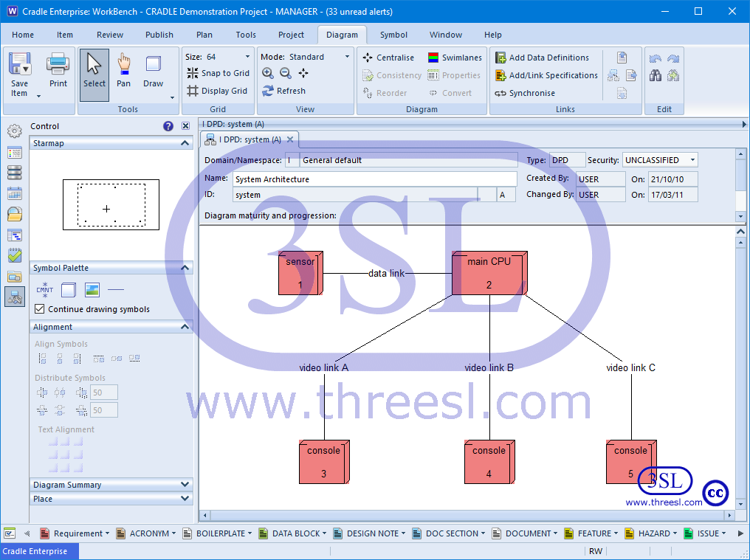Open the Review ribbon tab
The height and width of the screenshot is (560, 750).
[x=110, y=35]
